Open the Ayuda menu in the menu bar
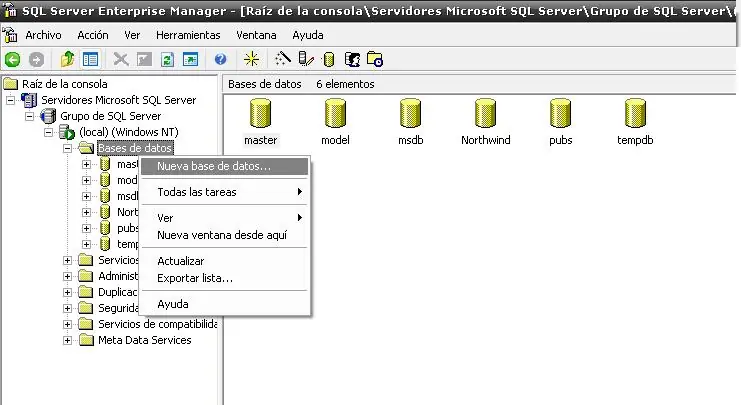This screenshot has width=741, height=405. coord(308,35)
